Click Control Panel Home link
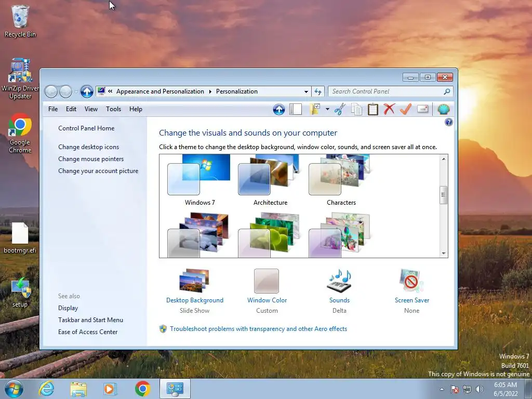 pos(86,128)
